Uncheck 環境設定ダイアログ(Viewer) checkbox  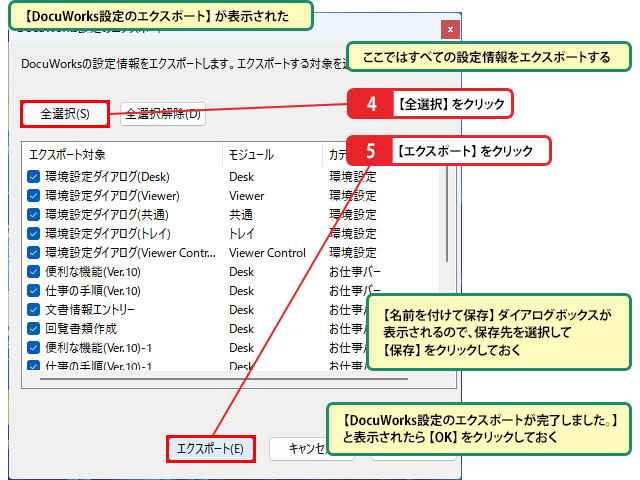point(33,196)
